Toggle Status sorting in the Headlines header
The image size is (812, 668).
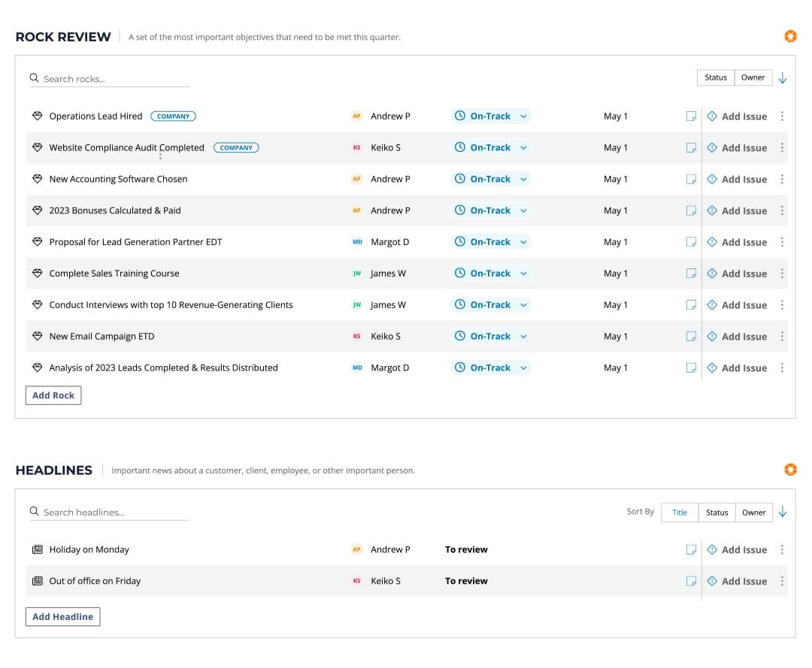click(x=717, y=512)
